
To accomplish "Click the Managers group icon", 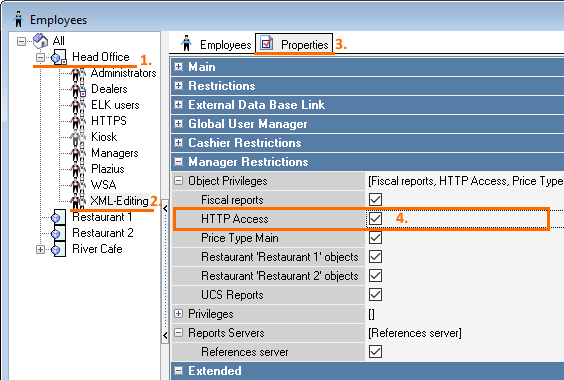I will tap(78, 153).
